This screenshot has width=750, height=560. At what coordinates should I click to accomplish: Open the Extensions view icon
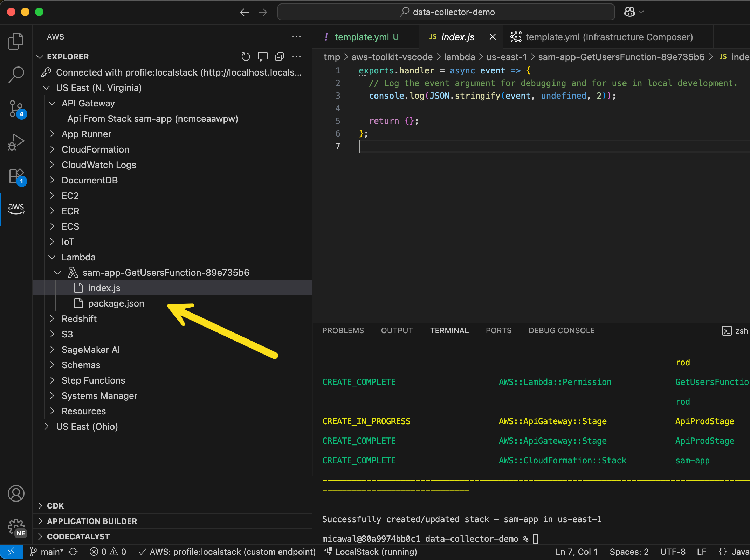point(16,176)
